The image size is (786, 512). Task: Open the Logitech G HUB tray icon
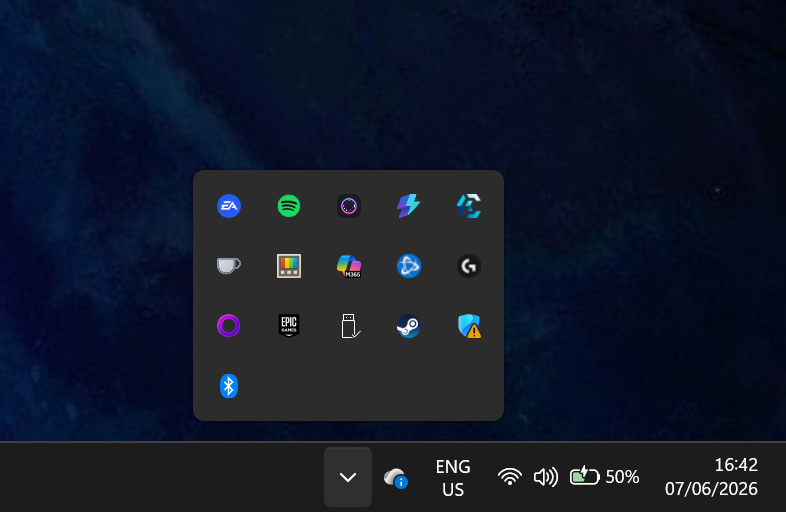coord(469,266)
